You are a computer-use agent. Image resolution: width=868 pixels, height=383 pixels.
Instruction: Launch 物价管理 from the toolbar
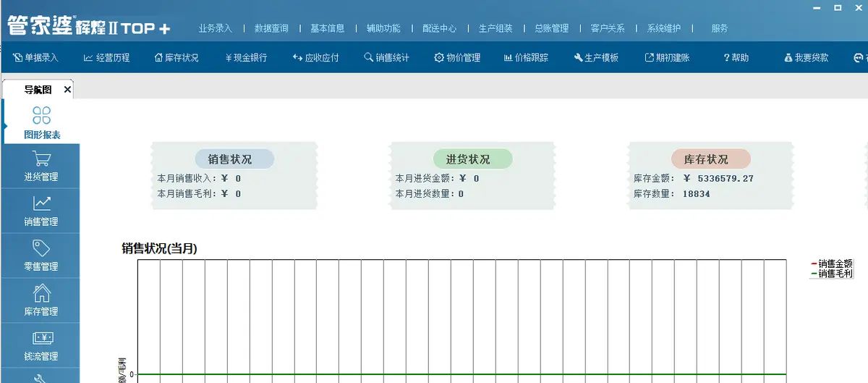coord(457,57)
